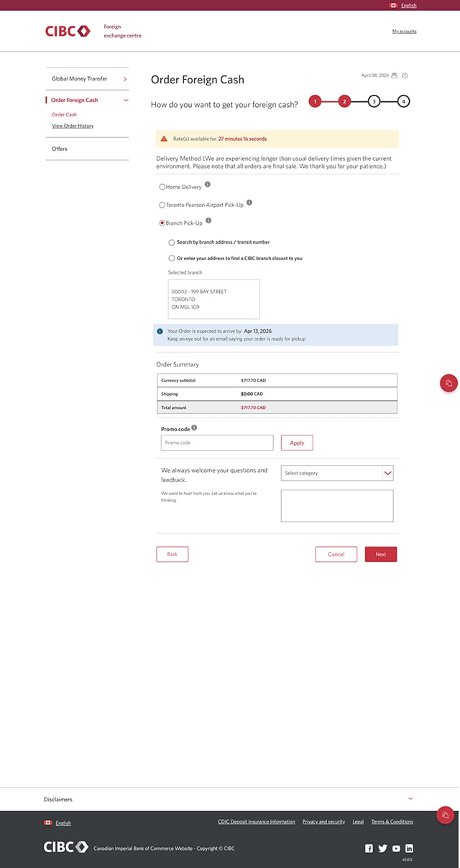Viewport: 460px width, 868px height.
Task: Click the help question mark icon near date
Action: [405, 75]
